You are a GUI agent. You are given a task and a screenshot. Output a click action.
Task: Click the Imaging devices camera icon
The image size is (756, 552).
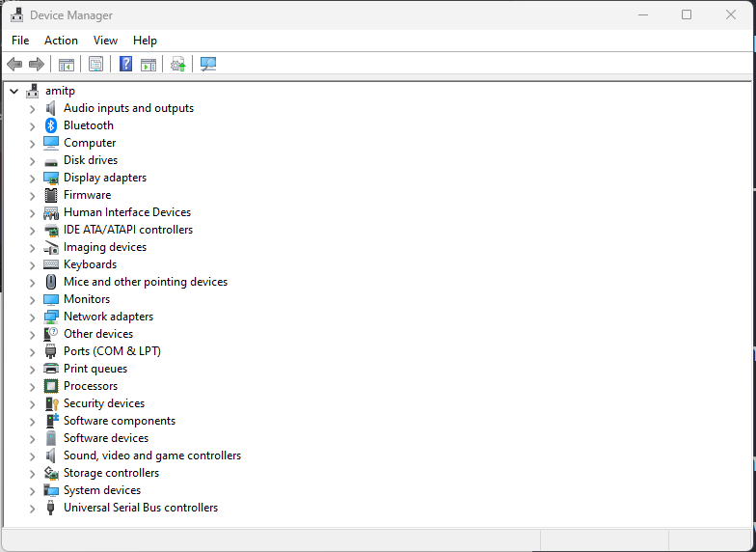pos(50,247)
